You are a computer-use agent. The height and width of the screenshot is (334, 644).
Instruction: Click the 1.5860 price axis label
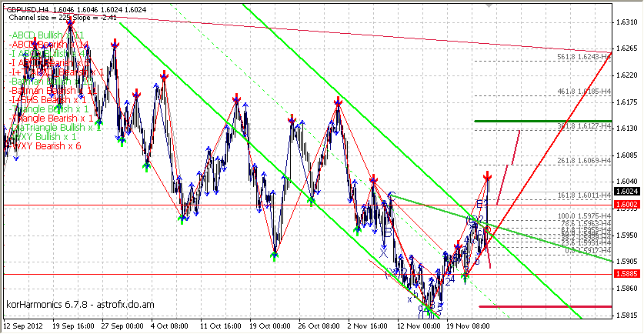click(x=627, y=289)
